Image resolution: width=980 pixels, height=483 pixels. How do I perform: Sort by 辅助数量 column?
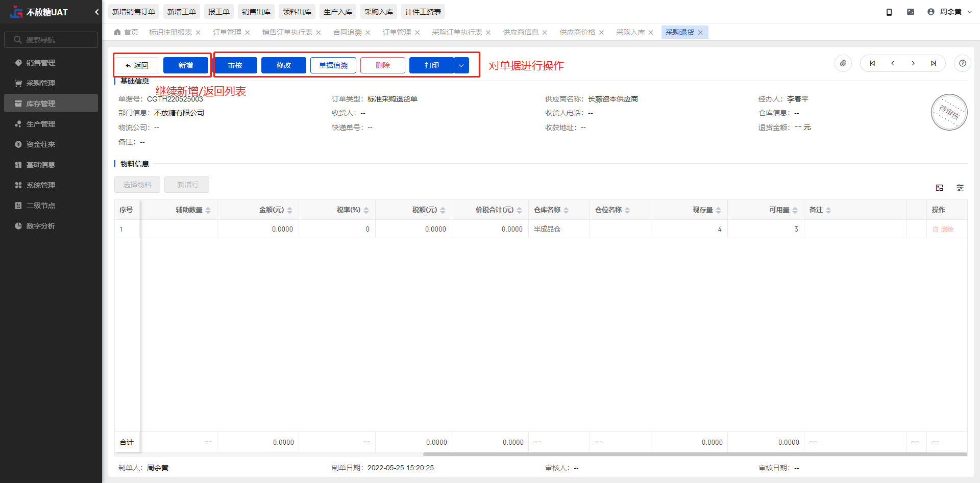click(208, 210)
